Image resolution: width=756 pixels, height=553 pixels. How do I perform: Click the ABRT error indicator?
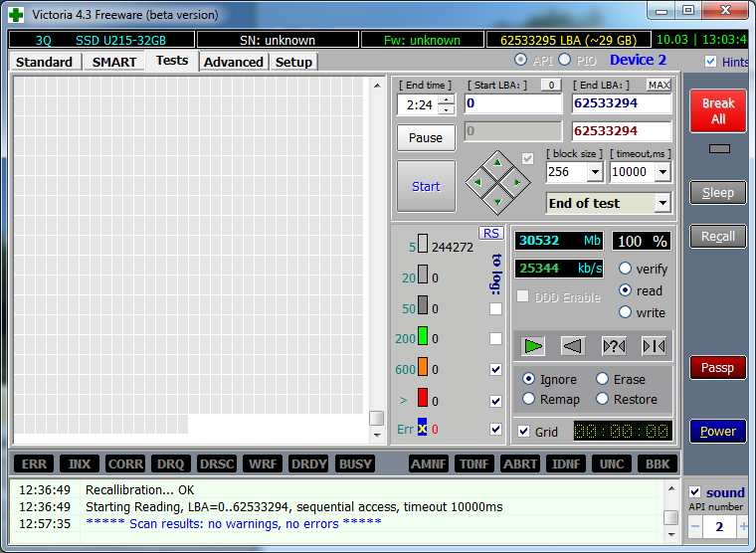(519, 463)
